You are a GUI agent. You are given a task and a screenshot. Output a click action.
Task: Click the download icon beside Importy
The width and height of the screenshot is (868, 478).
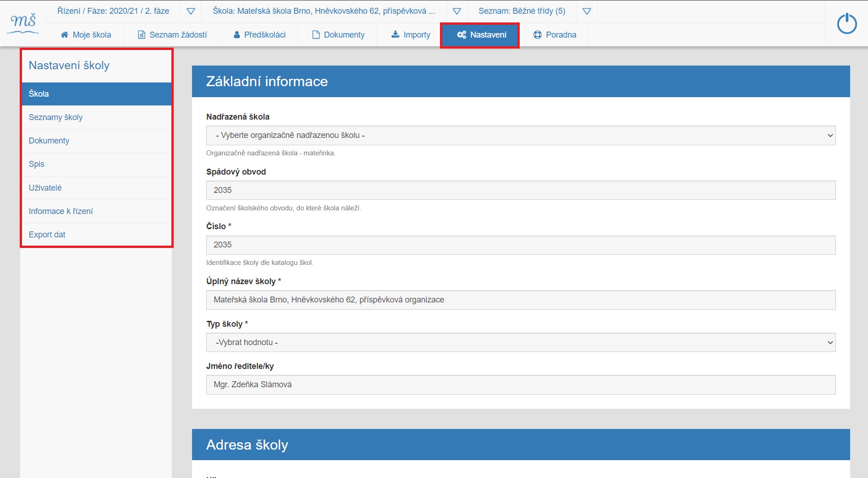(x=395, y=34)
